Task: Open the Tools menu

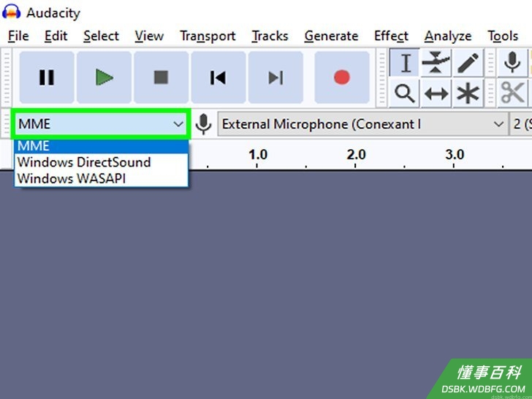Action: 503,36
